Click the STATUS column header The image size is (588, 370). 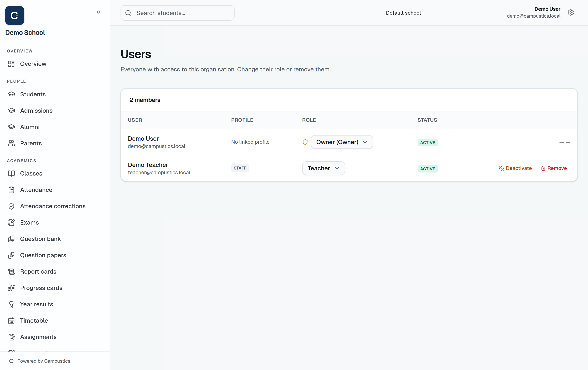[x=427, y=120]
